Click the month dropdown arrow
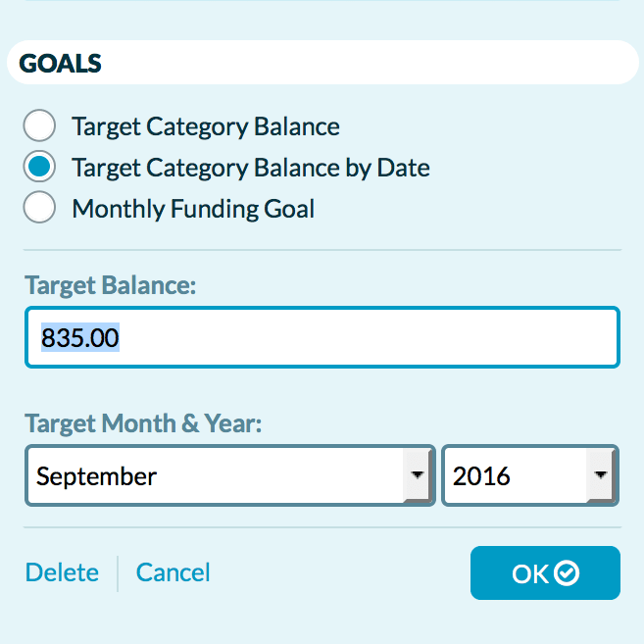The image size is (644, 644). pyautogui.click(x=418, y=475)
